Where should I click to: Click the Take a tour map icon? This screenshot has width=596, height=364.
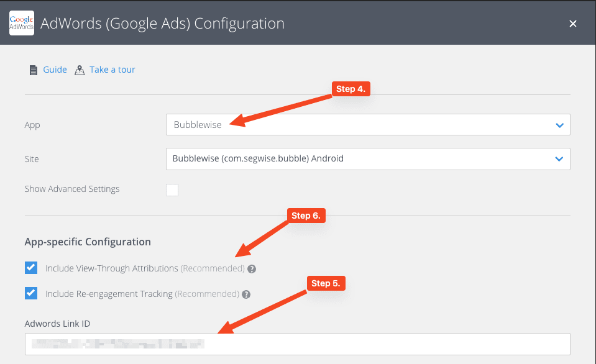pos(80,70)
